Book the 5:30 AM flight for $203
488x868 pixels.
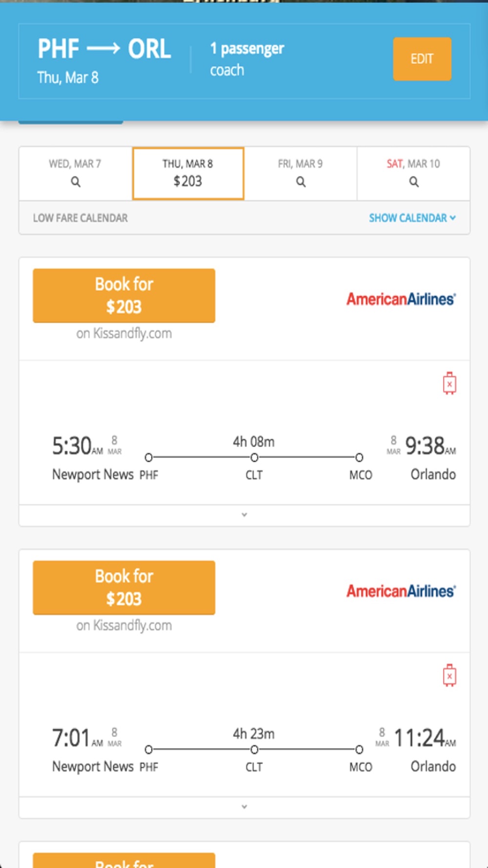coord(124,295)
